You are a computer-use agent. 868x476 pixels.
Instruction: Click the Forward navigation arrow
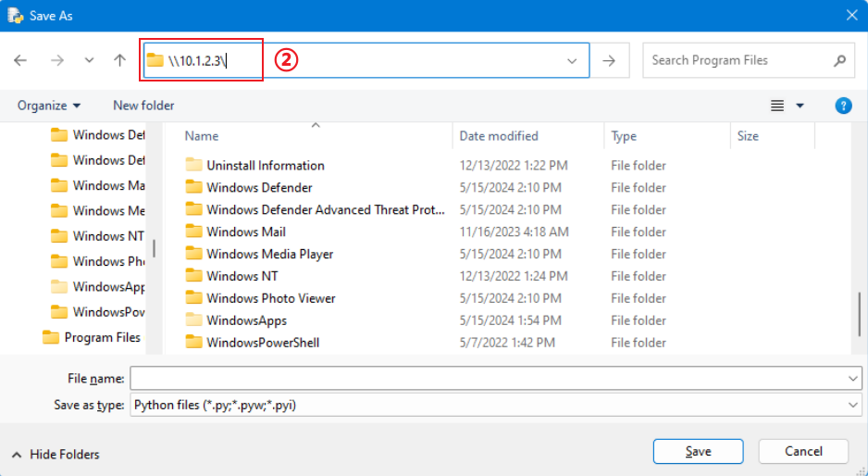(56, 60)
